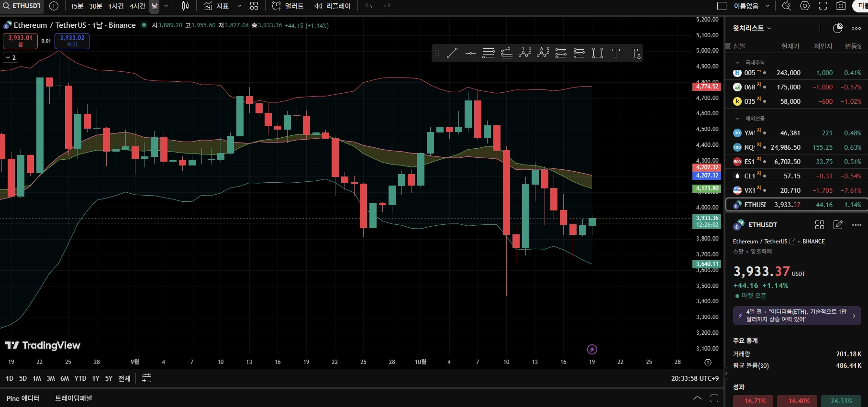Select the trend line drawing tool
Image resolution: width=868 pixels, height=407 pixels.
coord(452,53)
